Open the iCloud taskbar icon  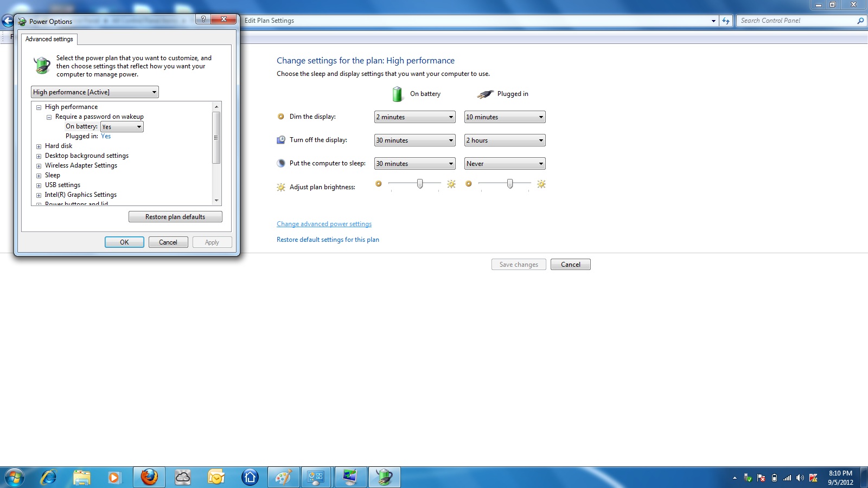(x=183, y=478)
